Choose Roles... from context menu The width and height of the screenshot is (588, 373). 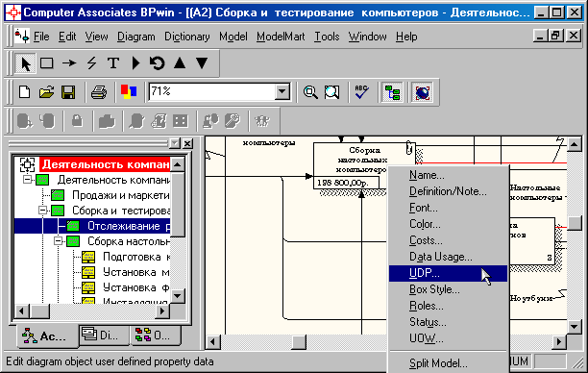pyautogui.click(x=448, y=306)
